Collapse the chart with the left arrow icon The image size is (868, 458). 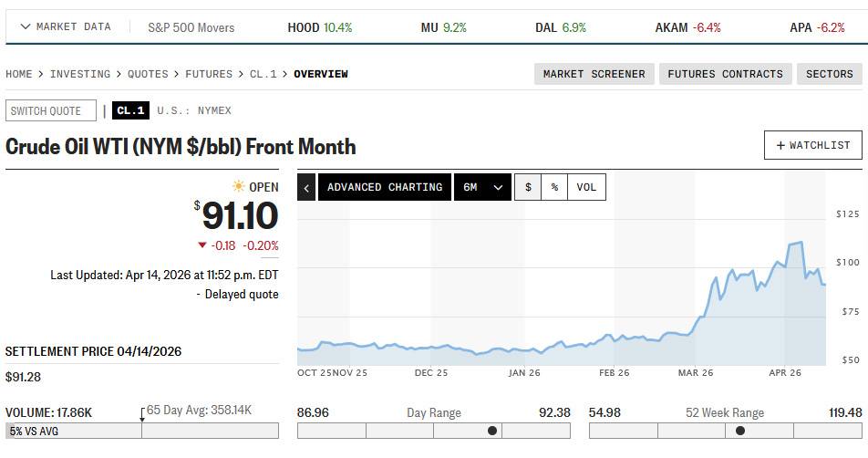pyautogui.click(x=306, y=187)
